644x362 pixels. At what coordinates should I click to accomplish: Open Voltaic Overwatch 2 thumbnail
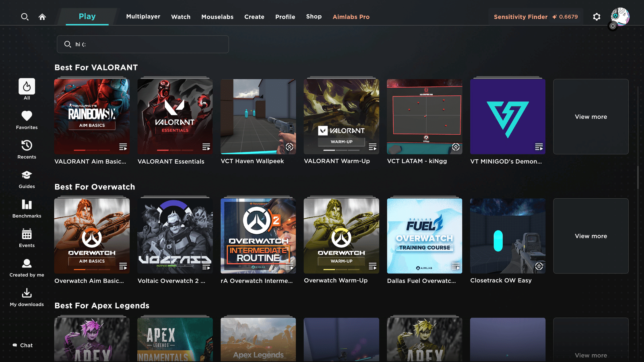tap(175, 236)
